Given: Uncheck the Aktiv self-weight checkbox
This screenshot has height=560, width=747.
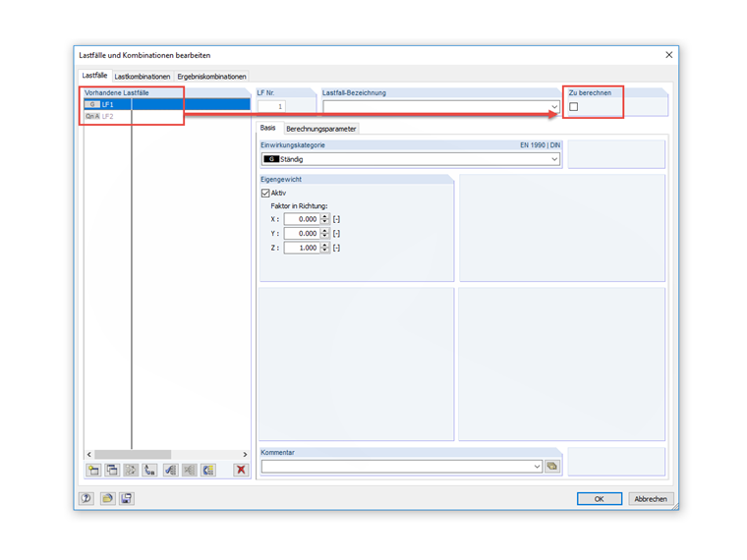Looking at the screenshot, I should [x=265, y=193].
